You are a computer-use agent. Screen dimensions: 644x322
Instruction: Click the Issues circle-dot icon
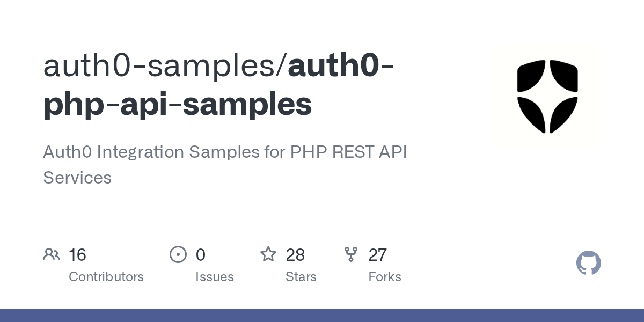pyautogui.click(x=178, y=254)
